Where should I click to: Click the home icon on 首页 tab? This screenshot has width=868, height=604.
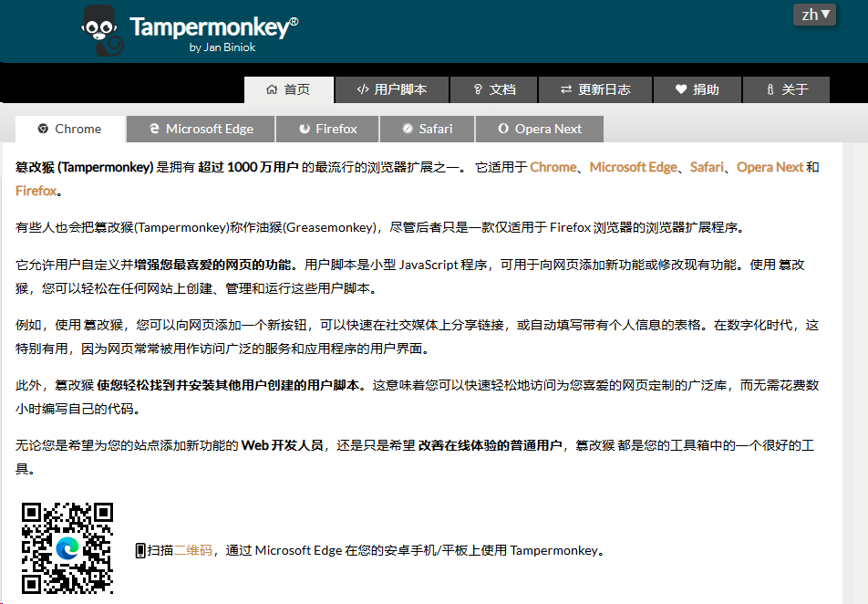click(x=272, y=89)
